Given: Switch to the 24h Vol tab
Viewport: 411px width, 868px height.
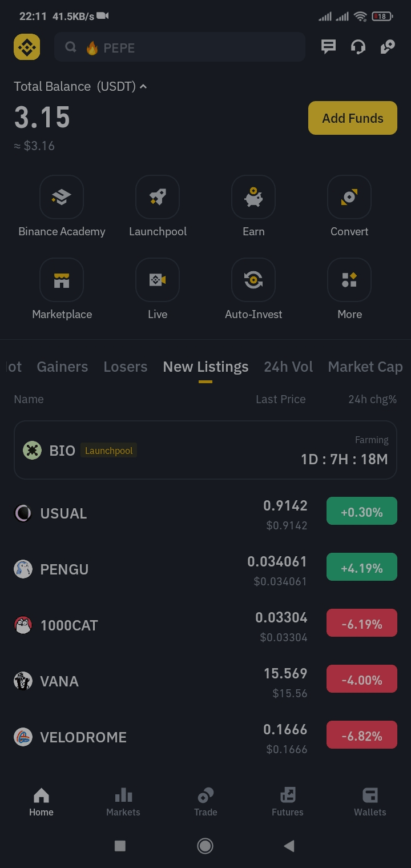Looking at the screenshot, I should click(x=288, y=367).
